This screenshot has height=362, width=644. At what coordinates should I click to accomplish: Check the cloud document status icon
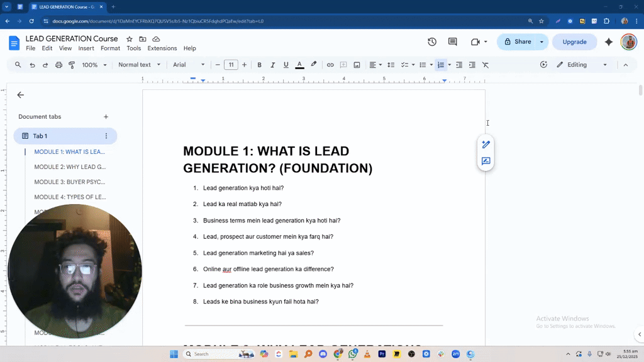point(156,39)
